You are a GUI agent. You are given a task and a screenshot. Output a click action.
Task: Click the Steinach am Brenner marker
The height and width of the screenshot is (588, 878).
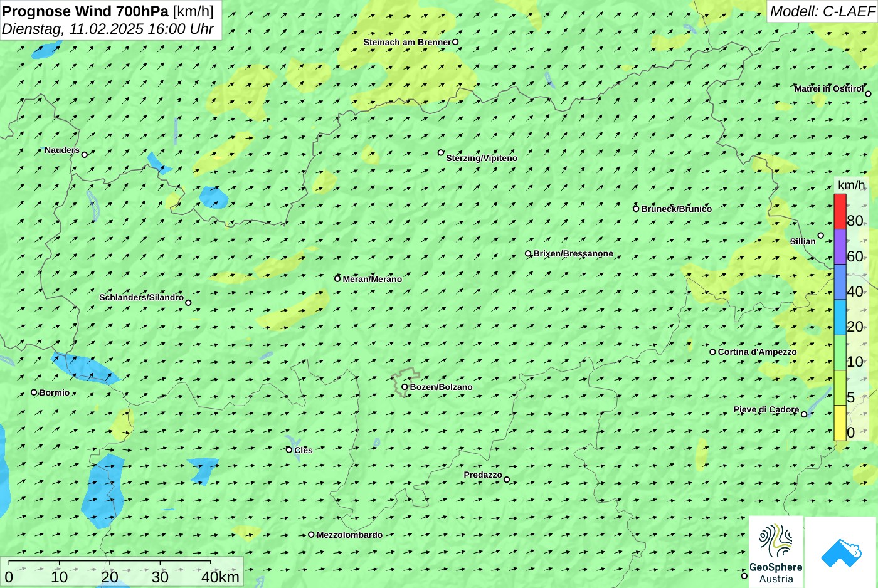[455, 42]
